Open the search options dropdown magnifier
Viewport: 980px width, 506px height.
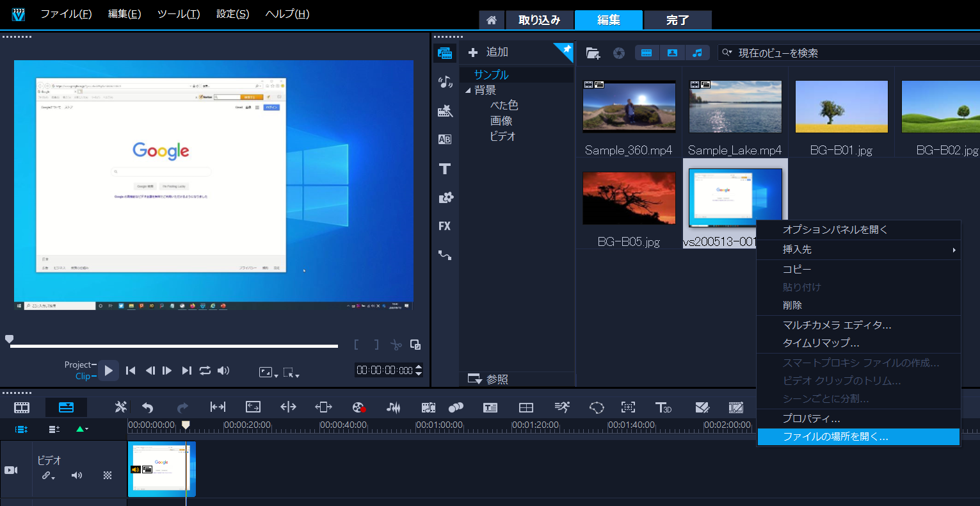(x=727, y=53)
